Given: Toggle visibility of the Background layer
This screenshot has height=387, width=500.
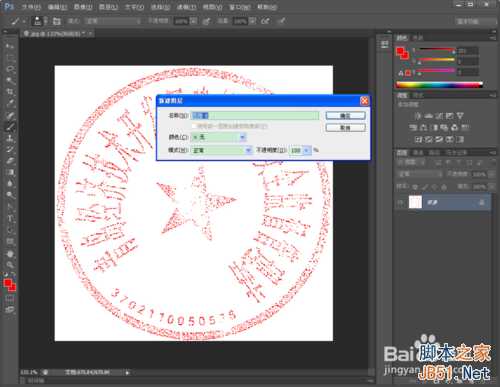Looking at the screenshot, I should pyautogui.click(x=400, y=202).
